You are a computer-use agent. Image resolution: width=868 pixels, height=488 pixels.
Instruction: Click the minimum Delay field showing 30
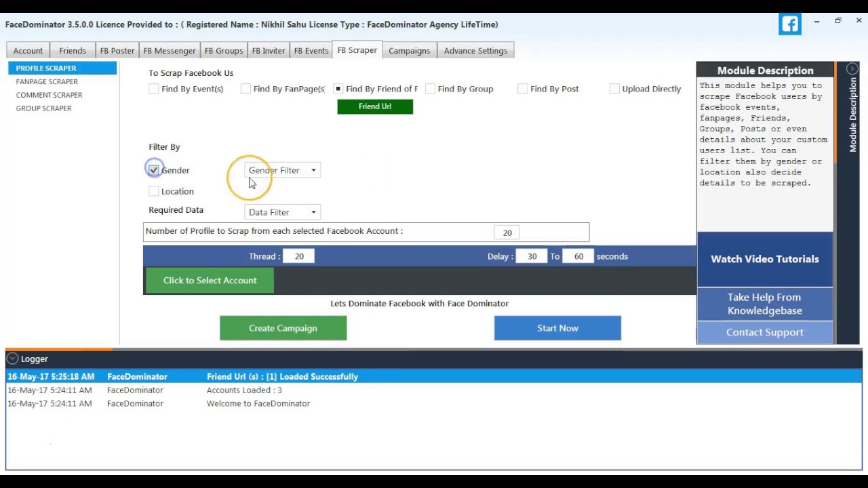point(532,256)
